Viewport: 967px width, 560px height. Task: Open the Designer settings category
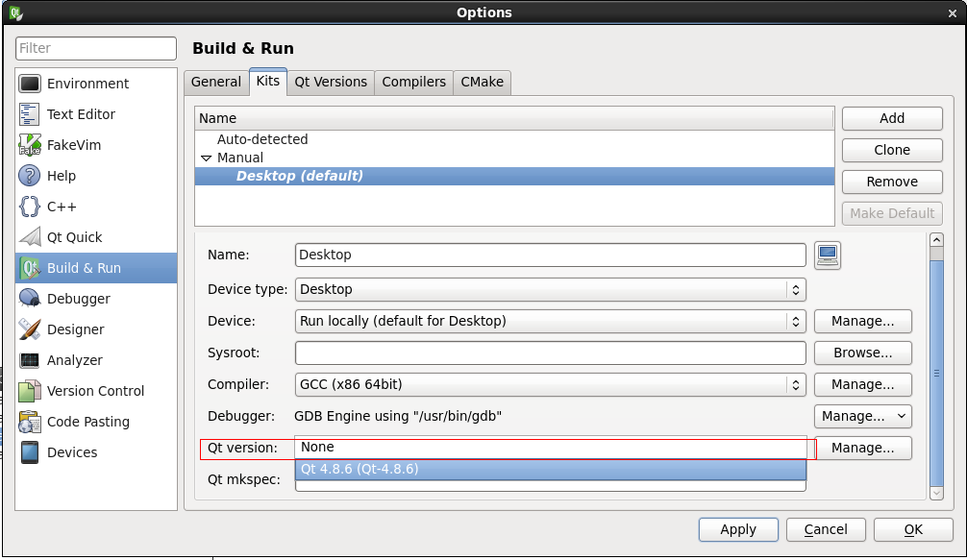pos(75,329)
